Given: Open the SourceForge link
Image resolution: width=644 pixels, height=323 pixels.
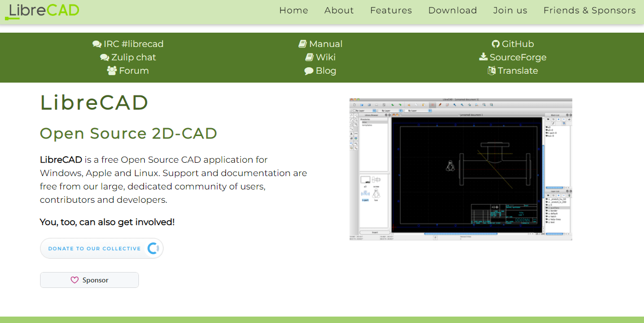Looking at the screenshot, I should coord(518,57).
